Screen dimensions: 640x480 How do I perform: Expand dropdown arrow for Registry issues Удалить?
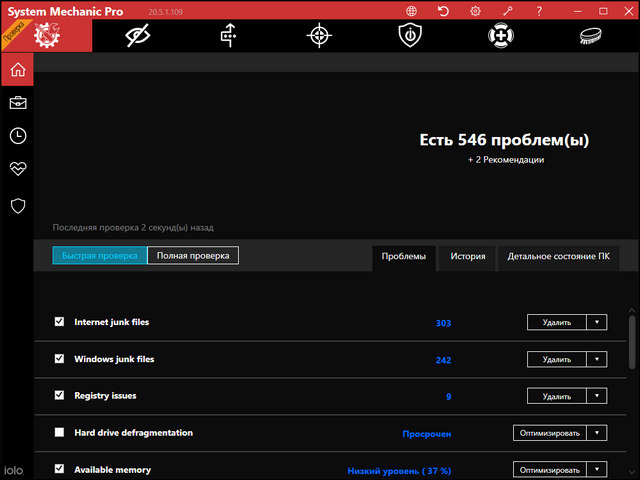click(x=597, y=396)
